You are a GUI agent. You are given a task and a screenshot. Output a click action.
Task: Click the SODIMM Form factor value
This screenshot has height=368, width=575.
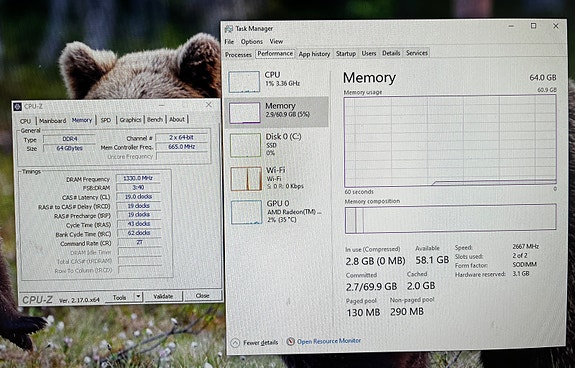pyautogui.click(x=525, y=264)
